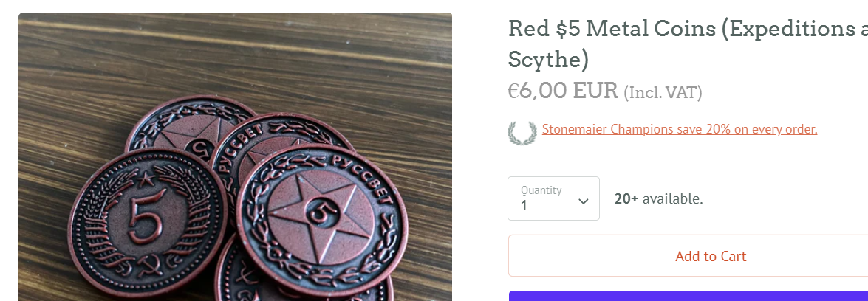Select the quantity value 1
The height and width of the screenshot is (301, 868).
pyautogui.click(x=524, y=206)
